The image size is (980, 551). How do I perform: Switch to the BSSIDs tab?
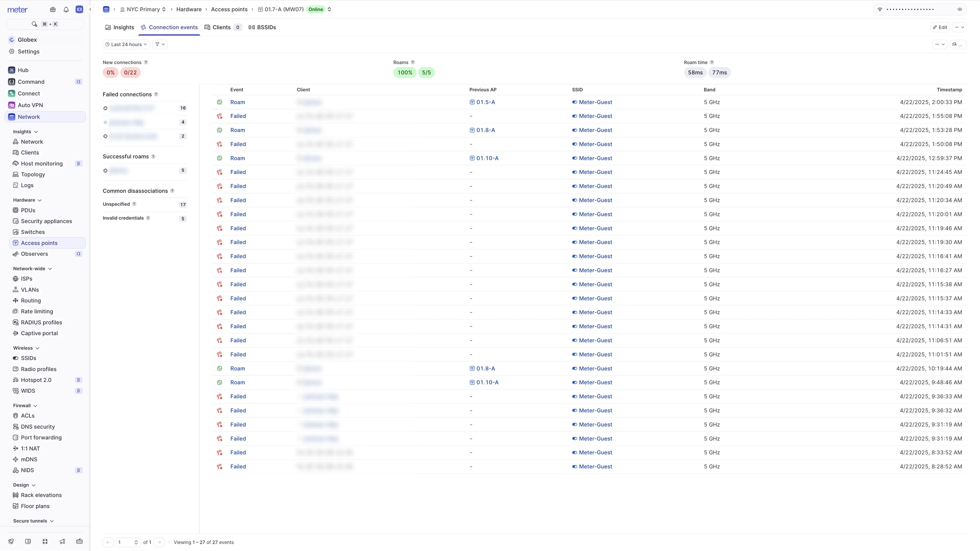tap(262, 27)
